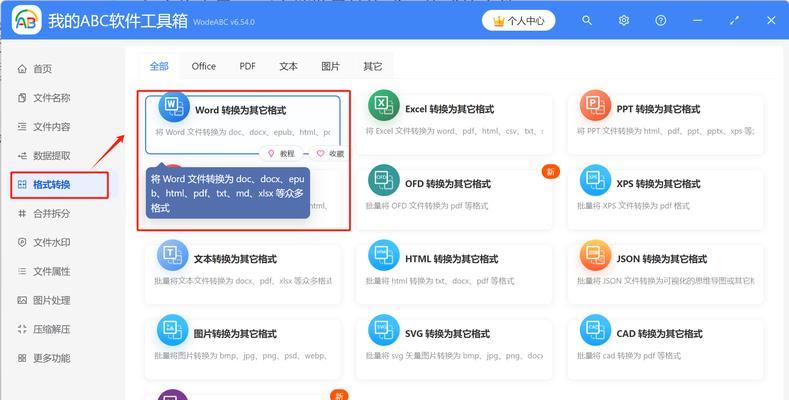Select 合并拆分 in sidebar

point(52,214)
